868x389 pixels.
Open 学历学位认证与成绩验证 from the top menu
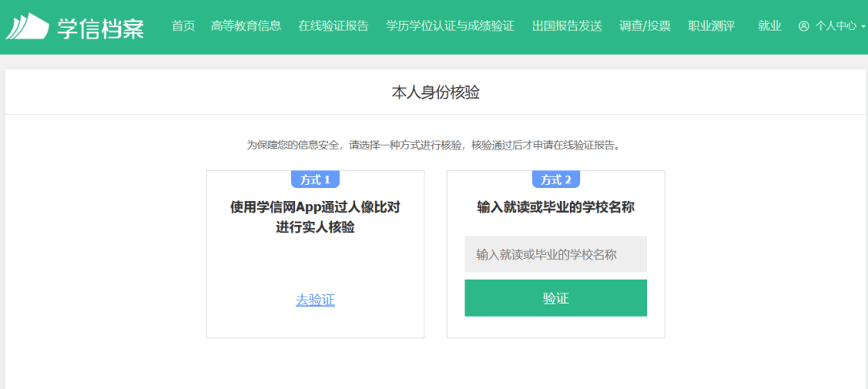pyautogui.click(x=450, y=26)
